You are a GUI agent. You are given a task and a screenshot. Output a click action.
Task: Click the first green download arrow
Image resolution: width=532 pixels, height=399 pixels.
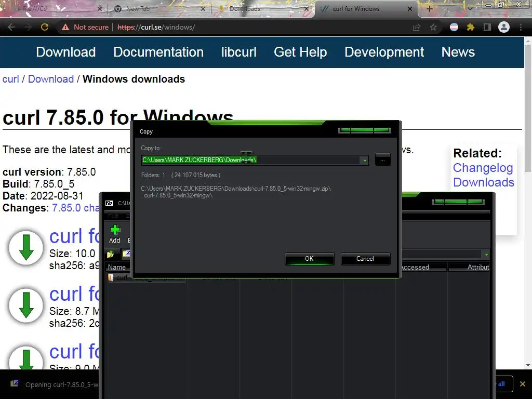click(x=26, y=248)
